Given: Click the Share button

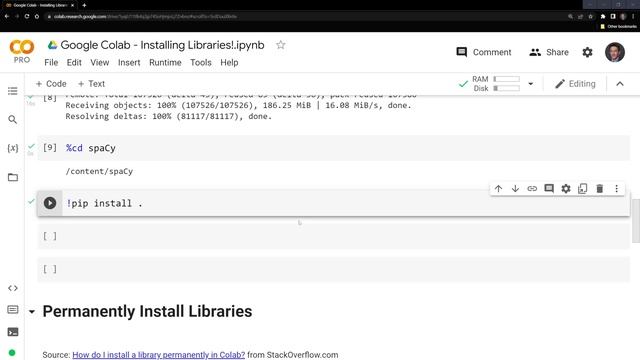Looking at the screenshot, I should (549, 52).
